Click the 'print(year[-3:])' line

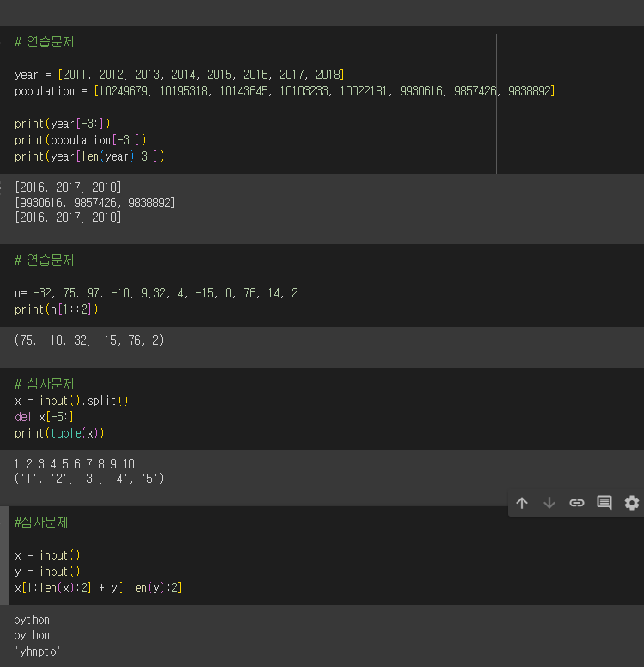[63, 124]
